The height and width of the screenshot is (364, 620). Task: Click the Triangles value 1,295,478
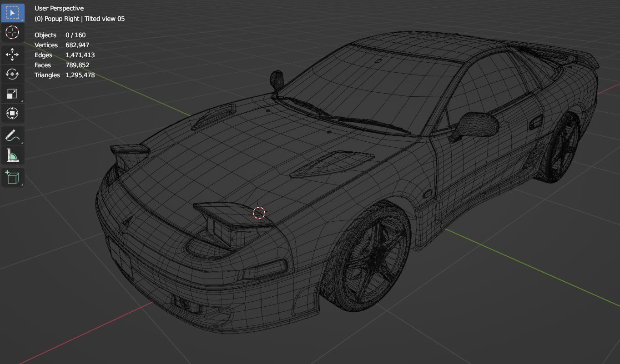[80, 75]
